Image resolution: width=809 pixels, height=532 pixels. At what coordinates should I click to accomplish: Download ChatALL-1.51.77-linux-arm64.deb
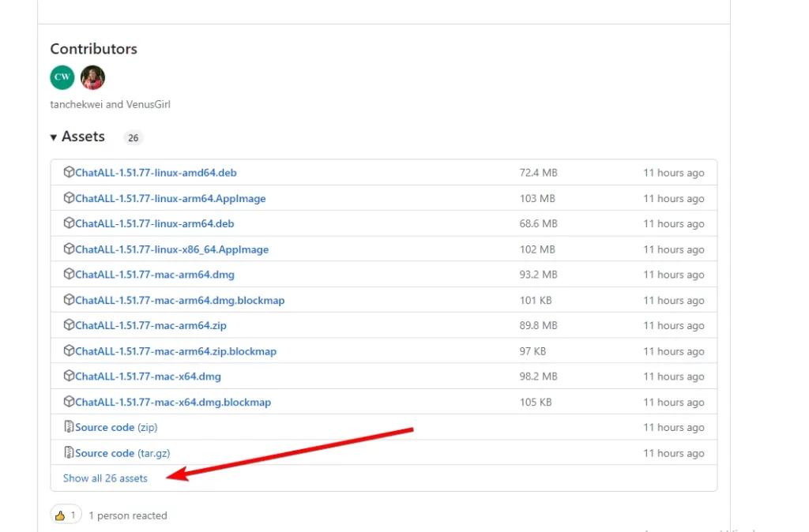point(155,223)
